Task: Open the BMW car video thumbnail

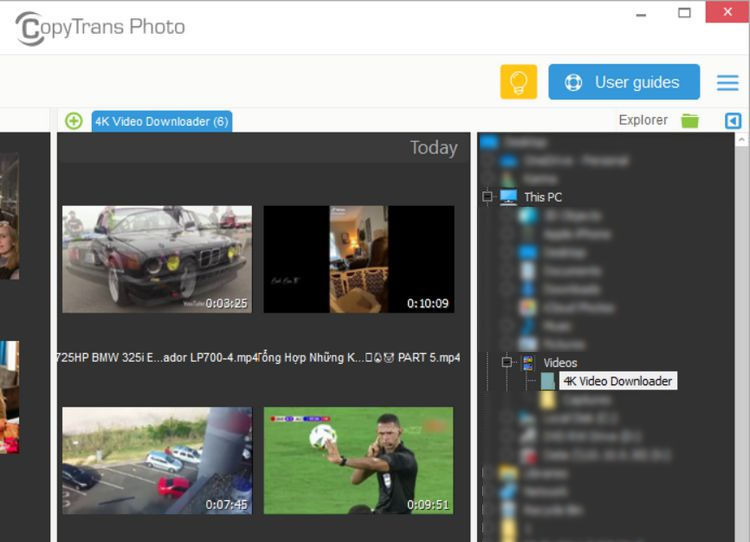Action: [157, 259]
